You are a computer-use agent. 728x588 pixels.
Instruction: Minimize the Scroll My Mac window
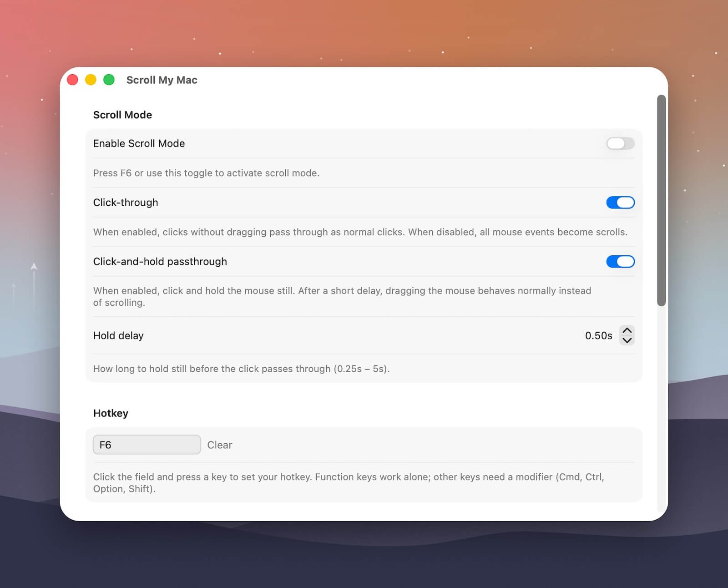[x=91, y=80]
